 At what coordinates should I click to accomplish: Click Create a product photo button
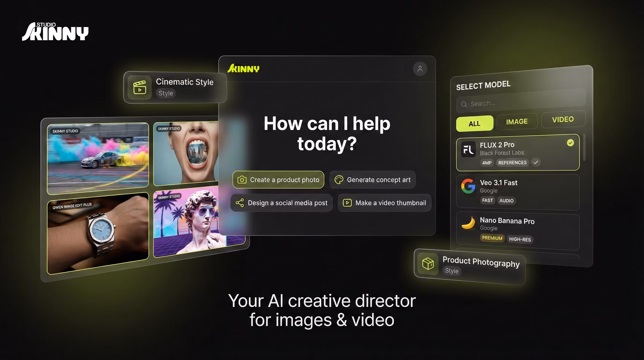pyautogui.click(x=278, y=180)
